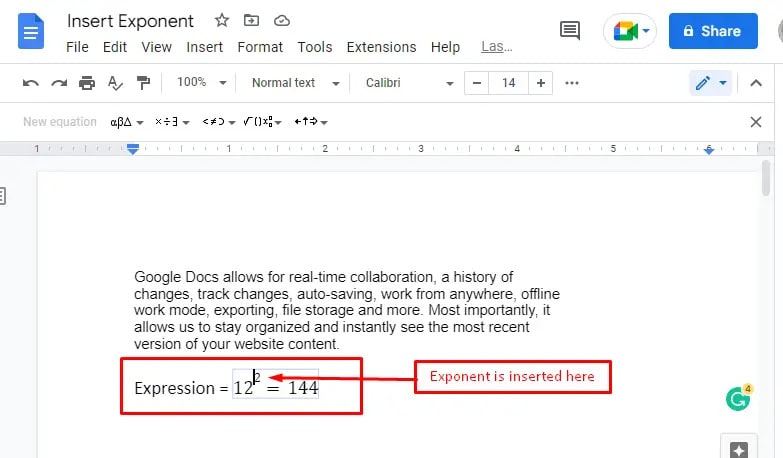This screenshot has height=458, width=783.
Task: Open the Greek letters equation dropdown
Action: tap(126, 122)
